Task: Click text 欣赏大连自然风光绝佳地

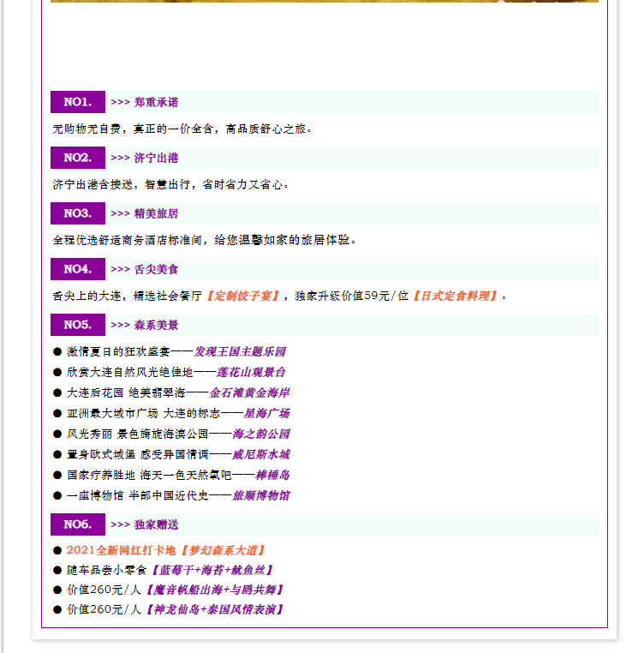Action: [x=130, y=372]
